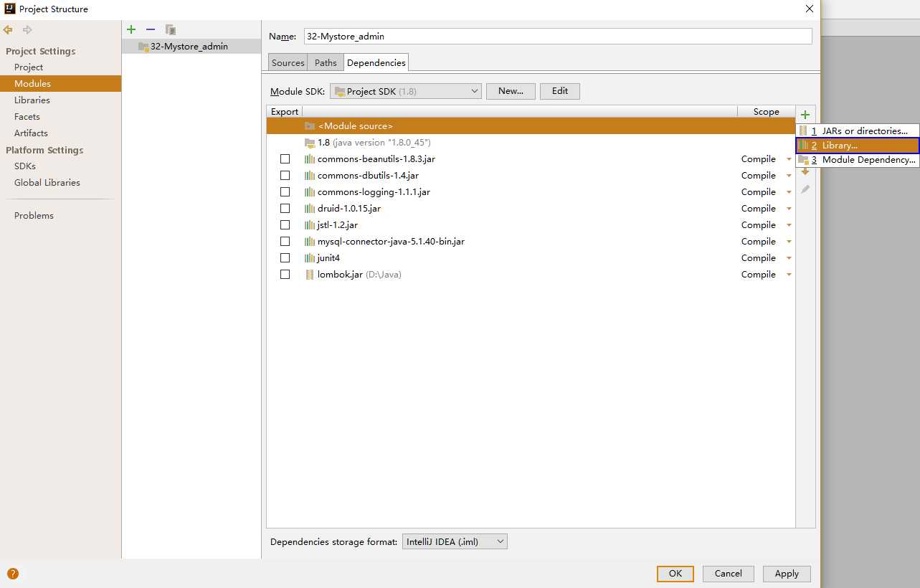Select the 1.8 java version row
Image resolution: width=920 pixels, height=588 pixels.
click(x=531, y=143)
